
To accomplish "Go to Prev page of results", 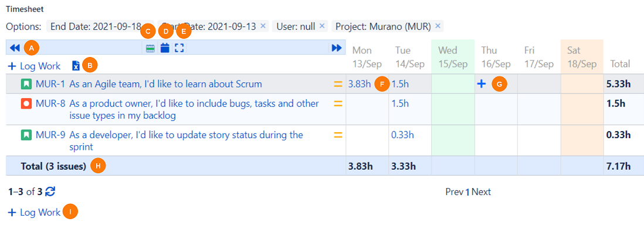I will coord(455,192).
